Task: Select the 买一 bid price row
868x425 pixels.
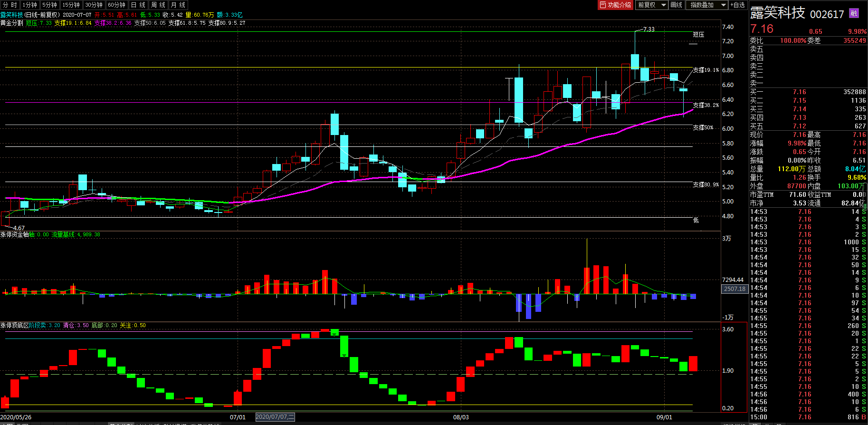Action: click(x=808, y=92)
